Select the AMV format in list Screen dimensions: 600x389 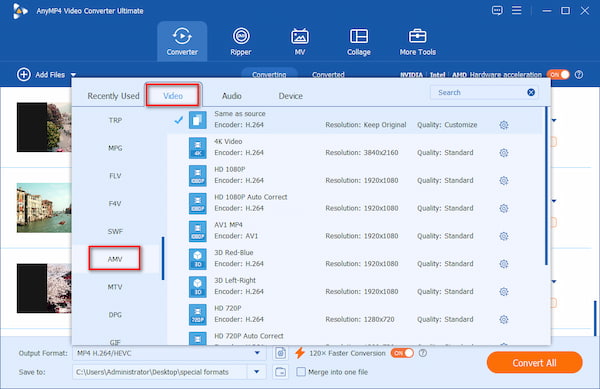[x=115, y=259]
